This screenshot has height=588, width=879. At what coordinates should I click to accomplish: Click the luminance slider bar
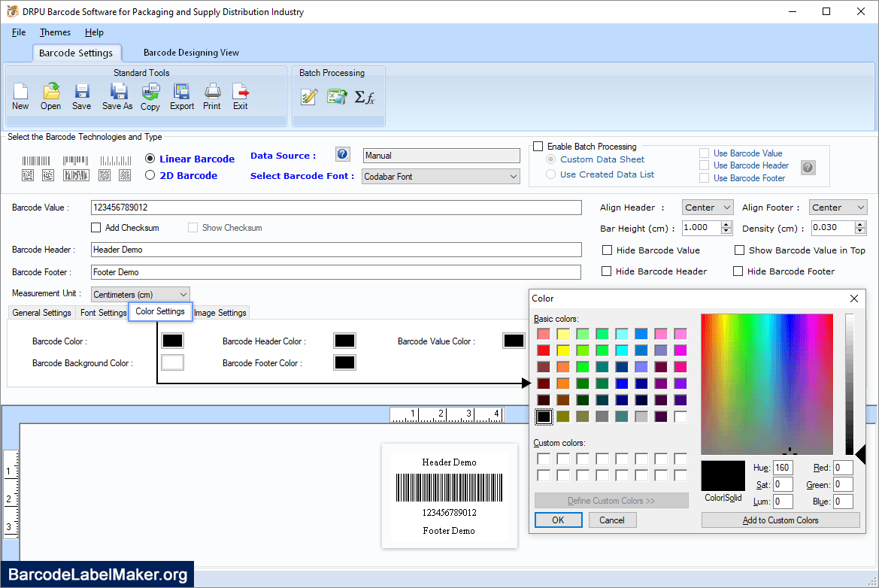[850, 384]
